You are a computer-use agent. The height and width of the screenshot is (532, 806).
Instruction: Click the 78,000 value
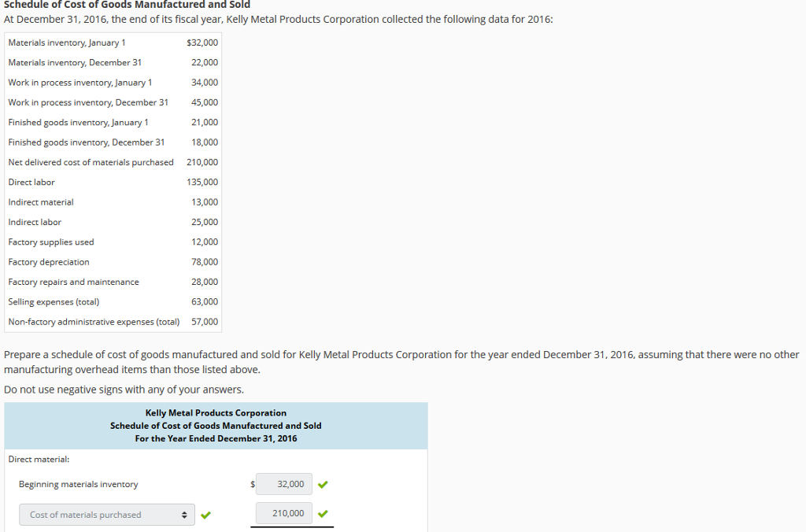tap(205, 262)
